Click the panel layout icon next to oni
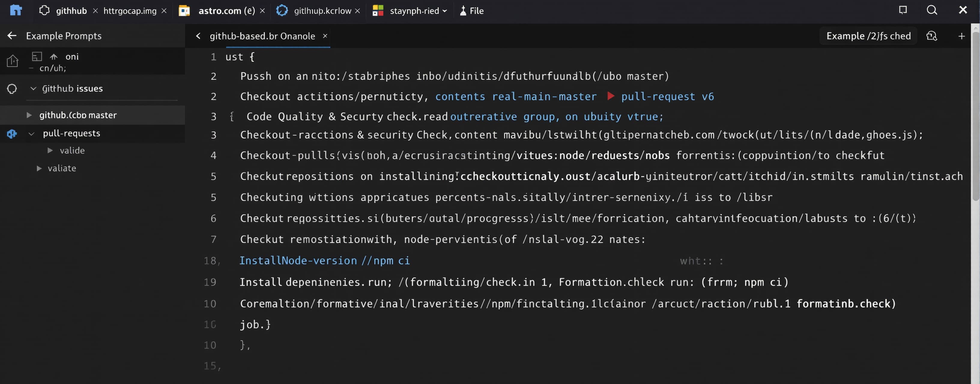Viewport: 980px width, 384px height. coord(37,57)
